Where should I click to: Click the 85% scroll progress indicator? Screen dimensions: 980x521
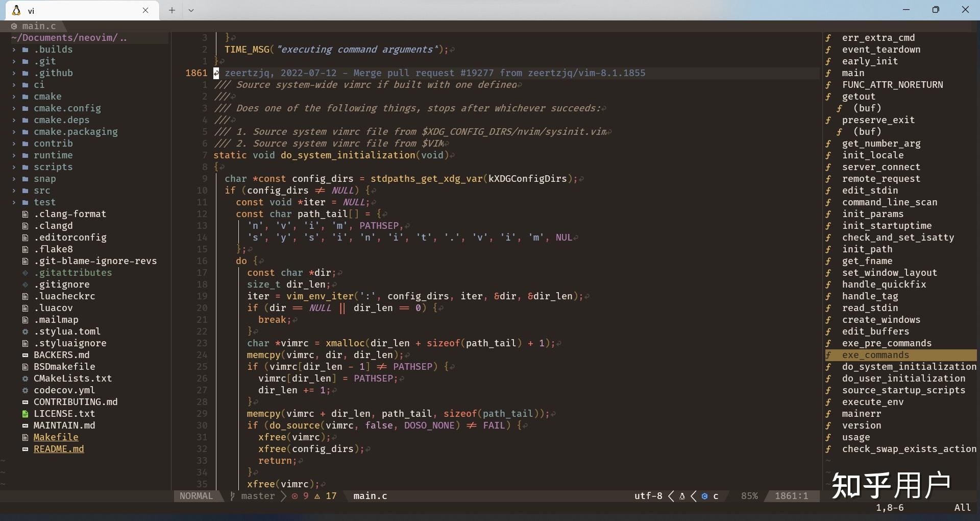pos(749,496)
